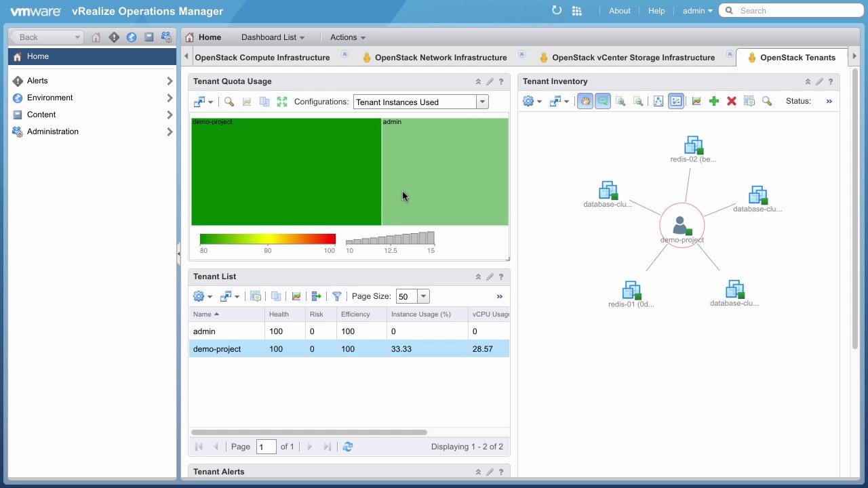Click the Help link in the header

point(656,11)
